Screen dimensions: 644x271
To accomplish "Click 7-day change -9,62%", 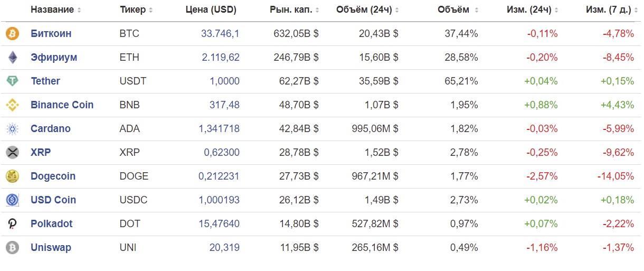I will pyautogui.click(x=619, y=153).
